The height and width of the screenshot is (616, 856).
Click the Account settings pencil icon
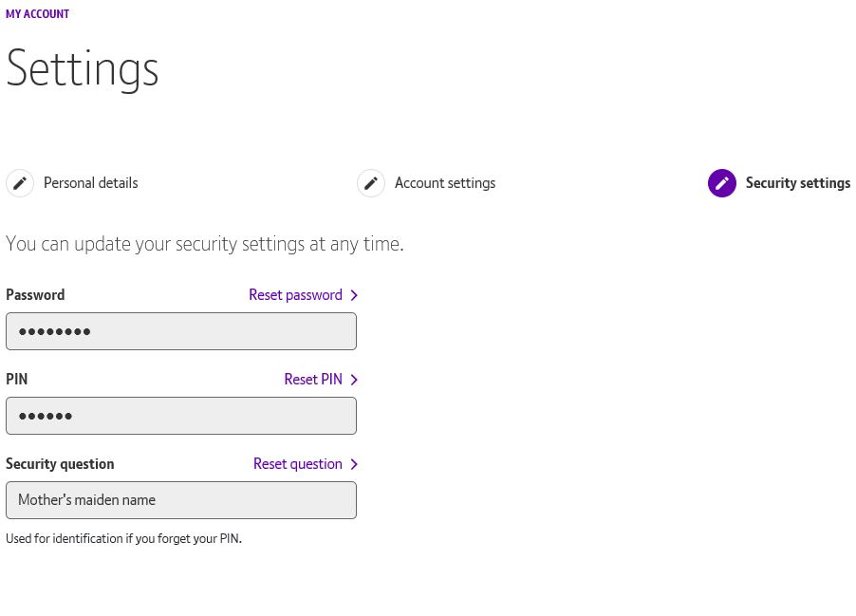(x=371, y=183)
